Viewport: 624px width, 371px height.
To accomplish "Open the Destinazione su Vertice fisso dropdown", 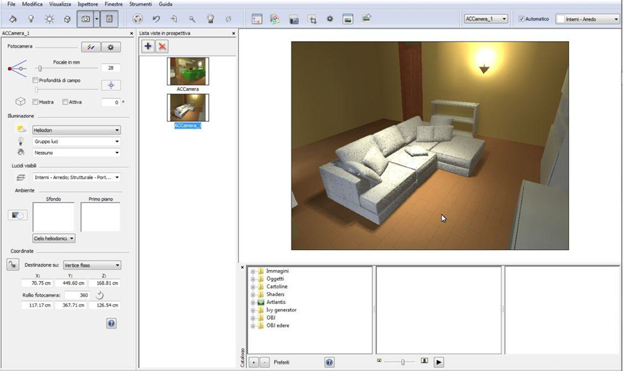I will click(92, 265).
